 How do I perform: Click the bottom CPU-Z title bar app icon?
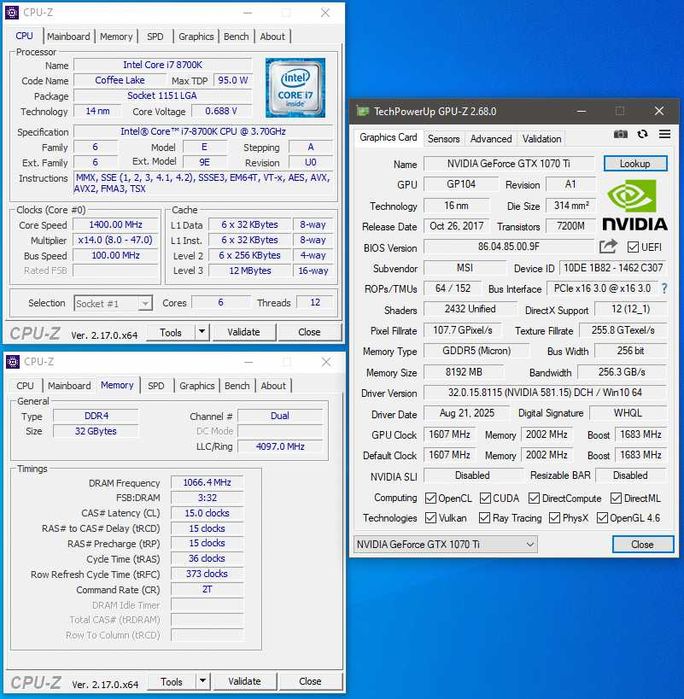[12, 362]
